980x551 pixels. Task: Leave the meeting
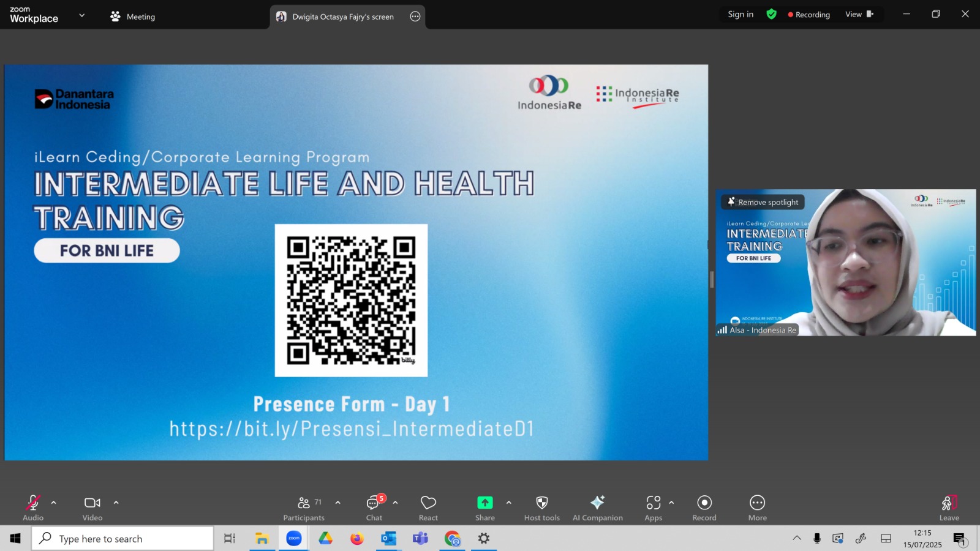click(x=949, y=508)
